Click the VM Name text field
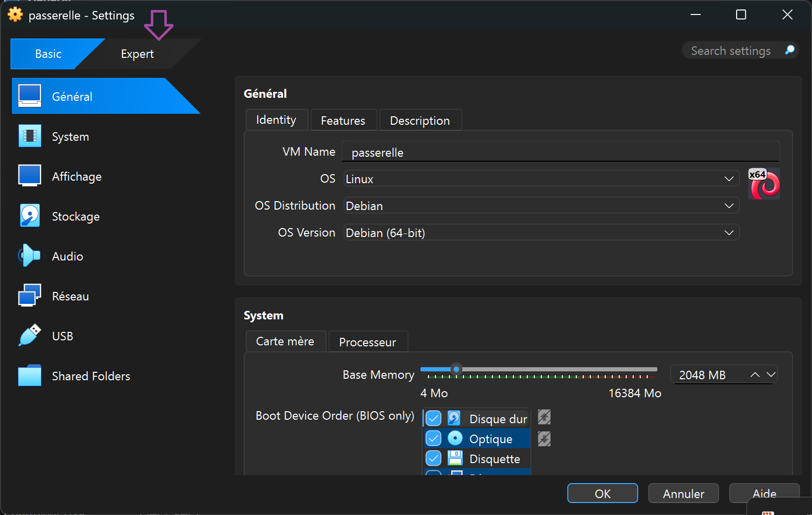This screenshot has height=515, width=812. [560, 152]
